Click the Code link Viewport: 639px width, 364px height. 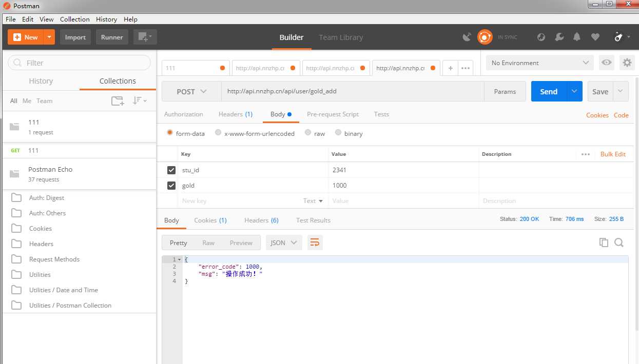[621, 115]
